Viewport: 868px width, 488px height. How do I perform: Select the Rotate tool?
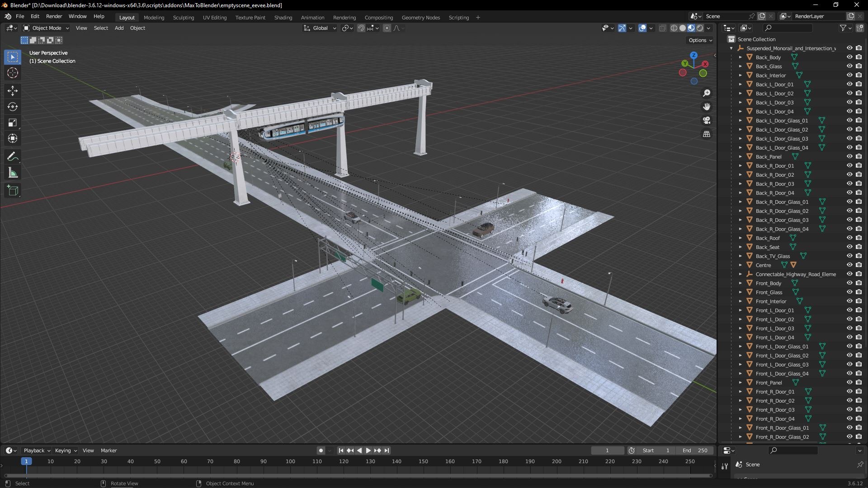pyautogui.click(x=13, y=107)
